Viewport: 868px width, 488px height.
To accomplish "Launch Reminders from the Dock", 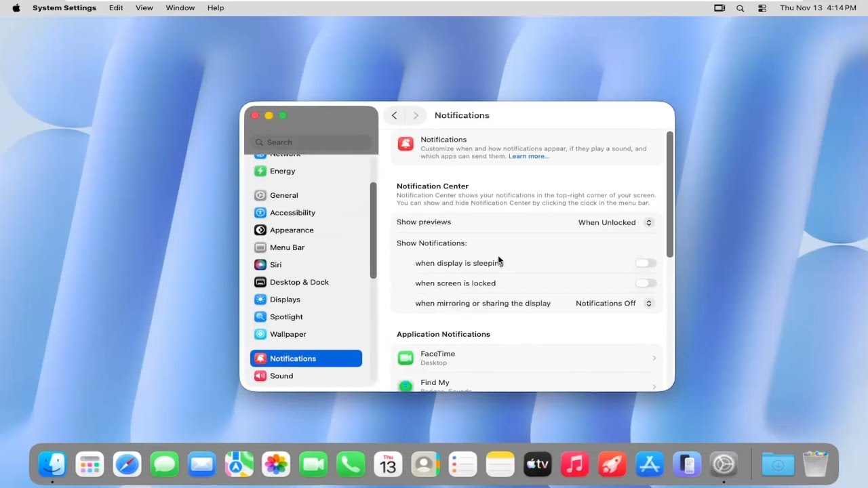I will click(x=463, y=464).
